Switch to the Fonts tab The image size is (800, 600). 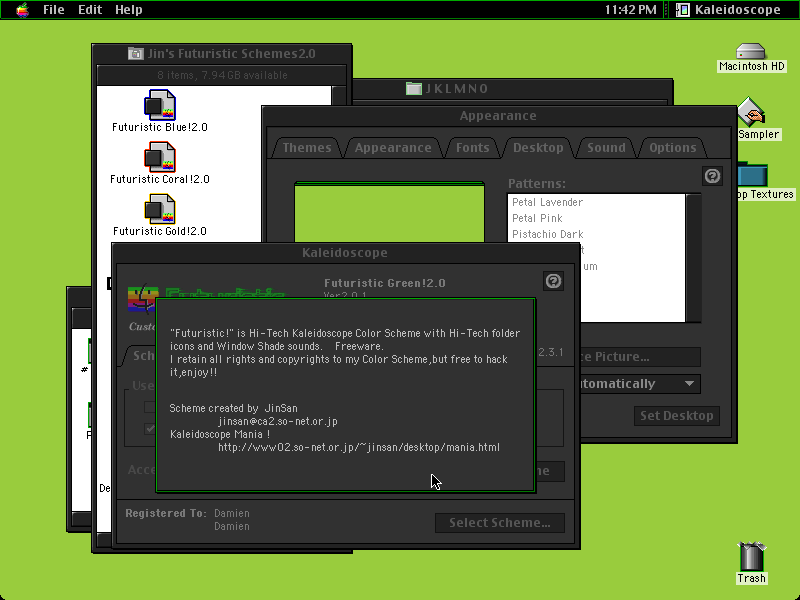tap(472, 148)
